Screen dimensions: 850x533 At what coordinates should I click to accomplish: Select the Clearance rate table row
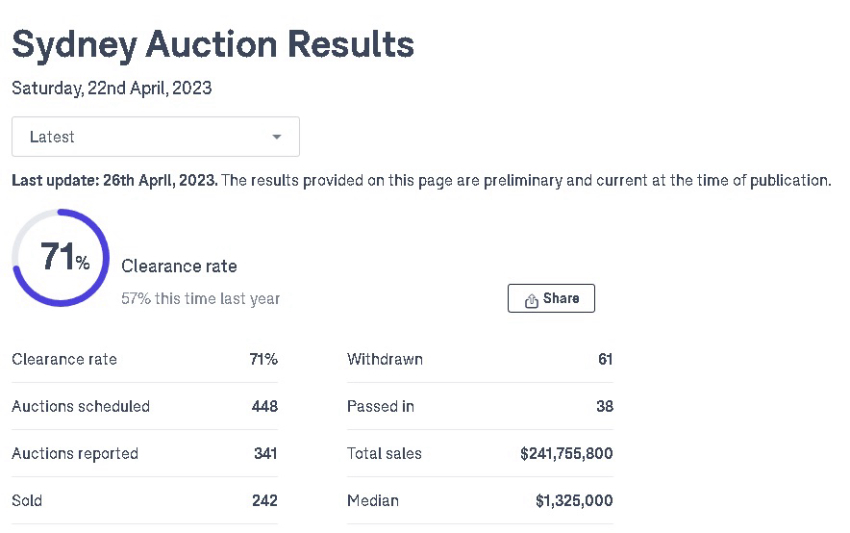point(145,359)
